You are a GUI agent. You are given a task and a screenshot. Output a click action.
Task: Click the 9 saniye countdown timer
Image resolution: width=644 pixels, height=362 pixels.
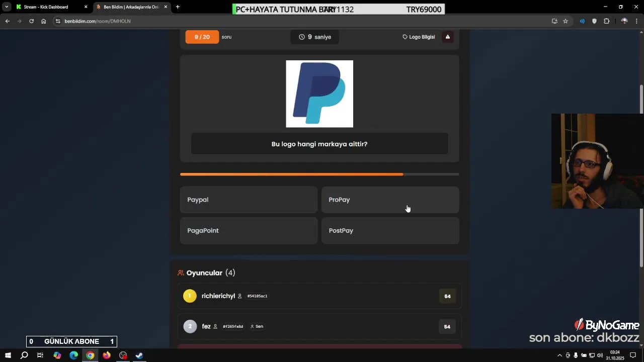tap(315, 37)
